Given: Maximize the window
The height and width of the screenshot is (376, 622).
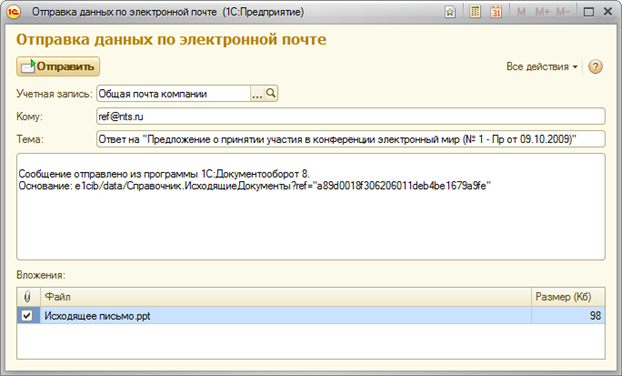Looking at the screenshot, I should [589, 12].
